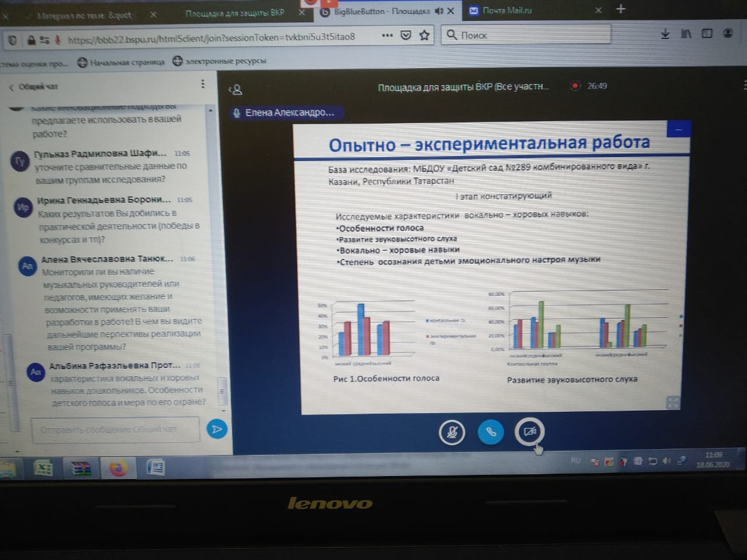Click the blue phone audio button
This screenshot has height=560, width=747.
coord(491,432)
